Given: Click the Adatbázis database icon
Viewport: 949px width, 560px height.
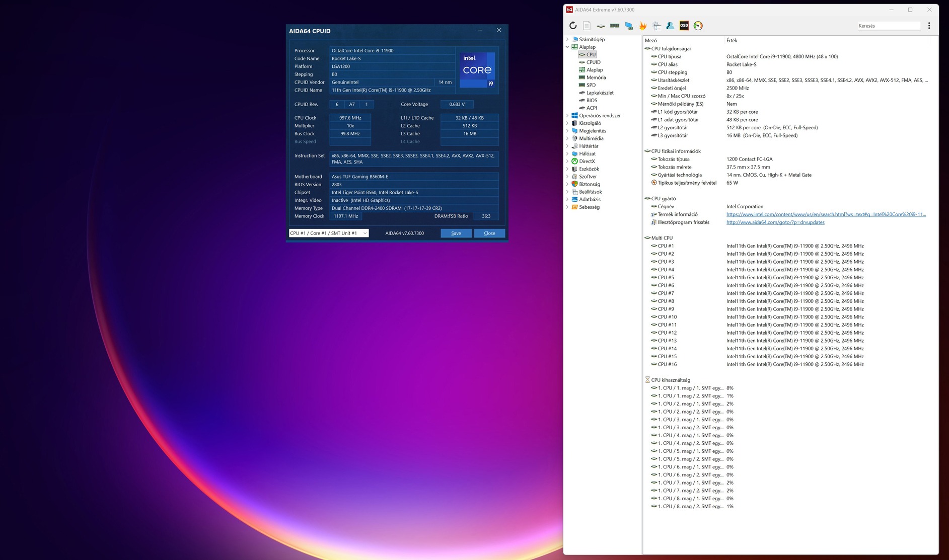Looking at the screenshot, I should click(x=575, y=199).
